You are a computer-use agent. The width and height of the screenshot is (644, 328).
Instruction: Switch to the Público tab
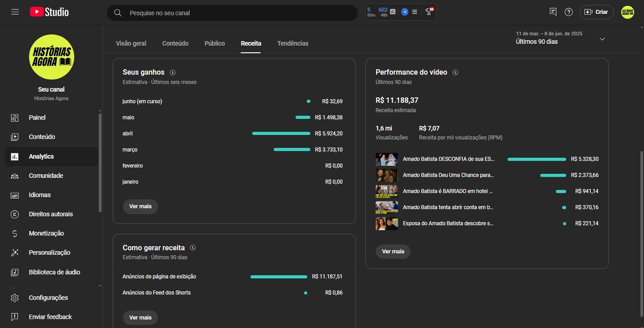tap(215, 43)
